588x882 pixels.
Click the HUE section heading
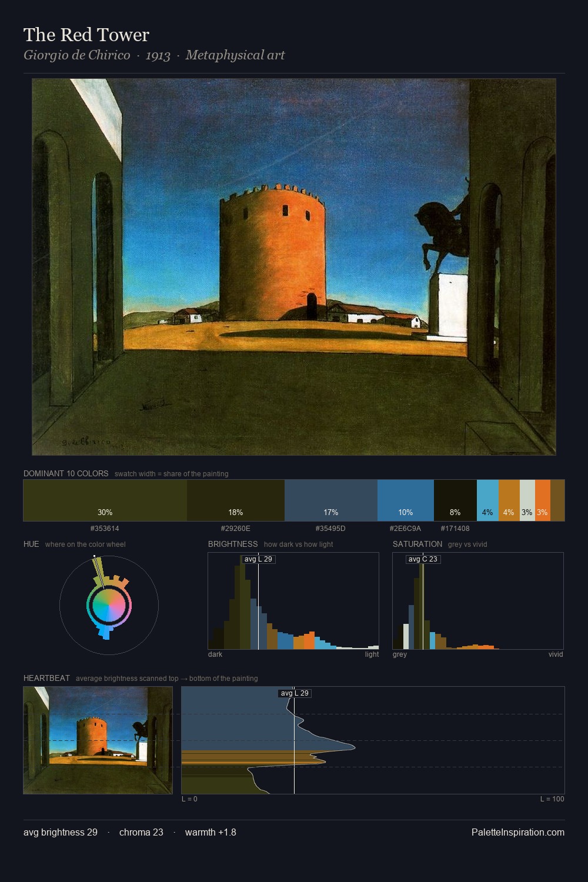(x=31, y=544)
